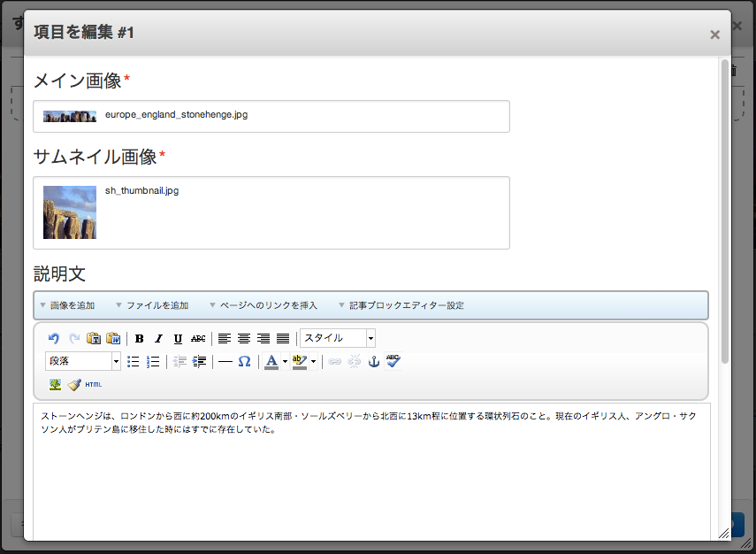
Task: Toggle italic formatting
Action: [x=158, y=338]
